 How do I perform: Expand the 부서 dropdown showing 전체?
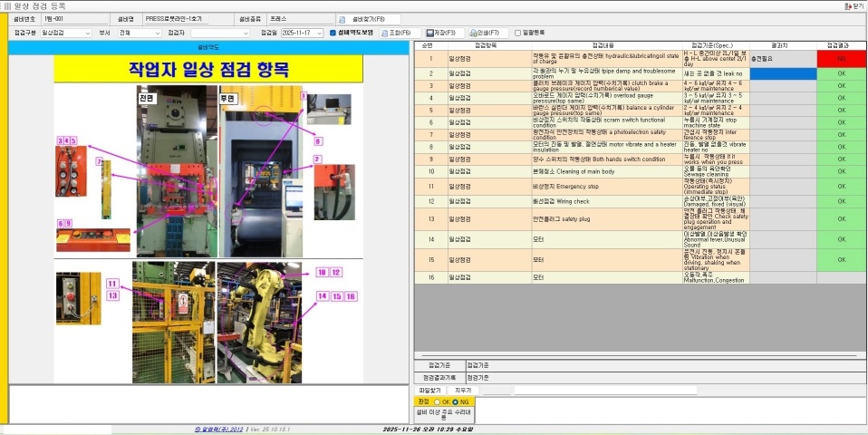[x=158, y=33]
